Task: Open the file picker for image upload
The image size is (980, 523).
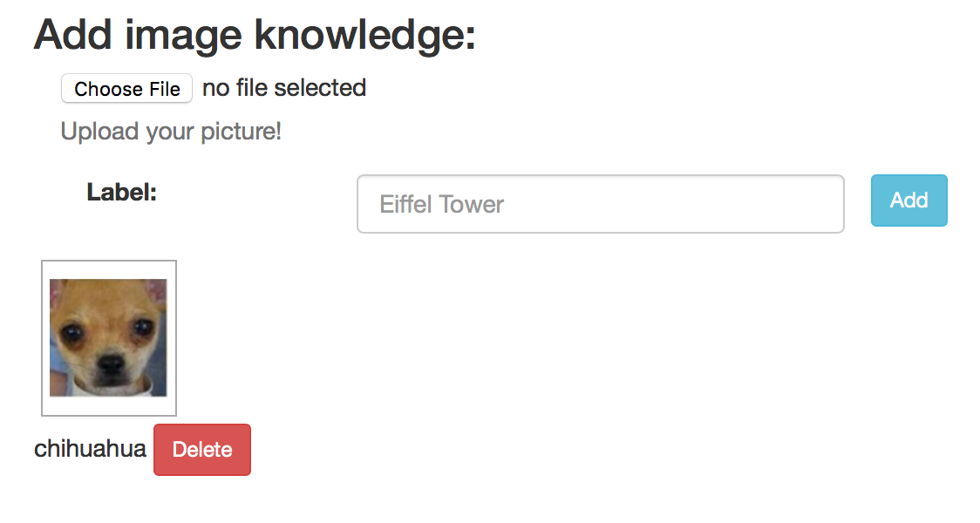Action: click(127, 89)
